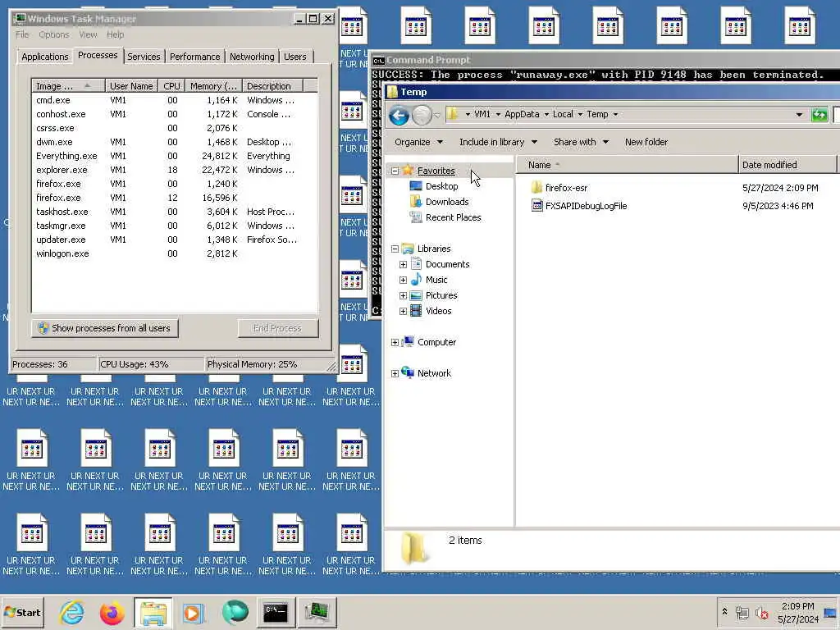
Task: Switch to Command Prompt via taskbar icon
Action: pos(276,612)
